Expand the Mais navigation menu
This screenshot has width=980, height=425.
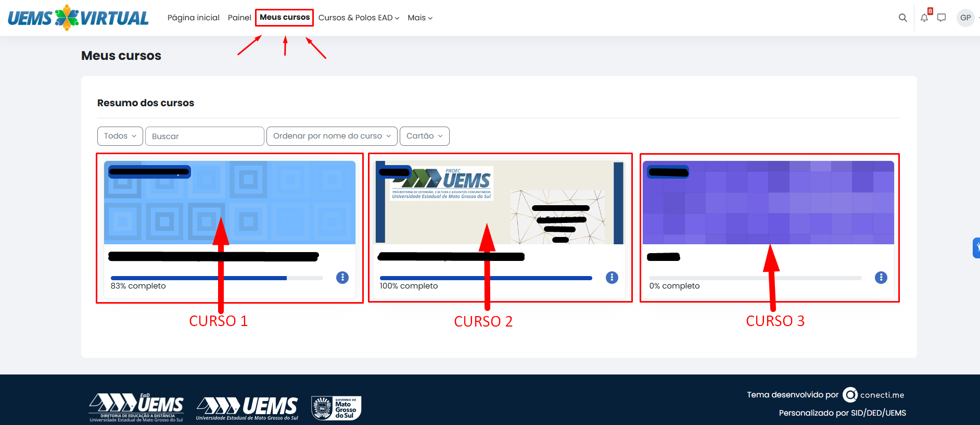tap(420, 18)
